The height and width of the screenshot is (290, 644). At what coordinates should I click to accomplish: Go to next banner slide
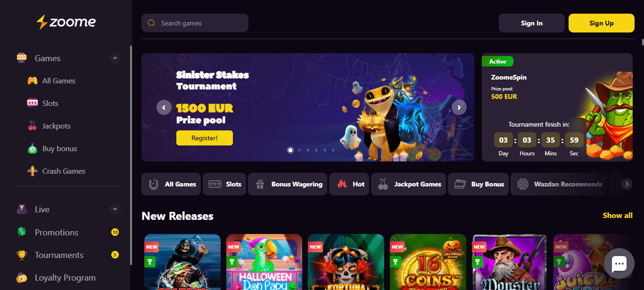pyautogui.click(x=459, y=107)
